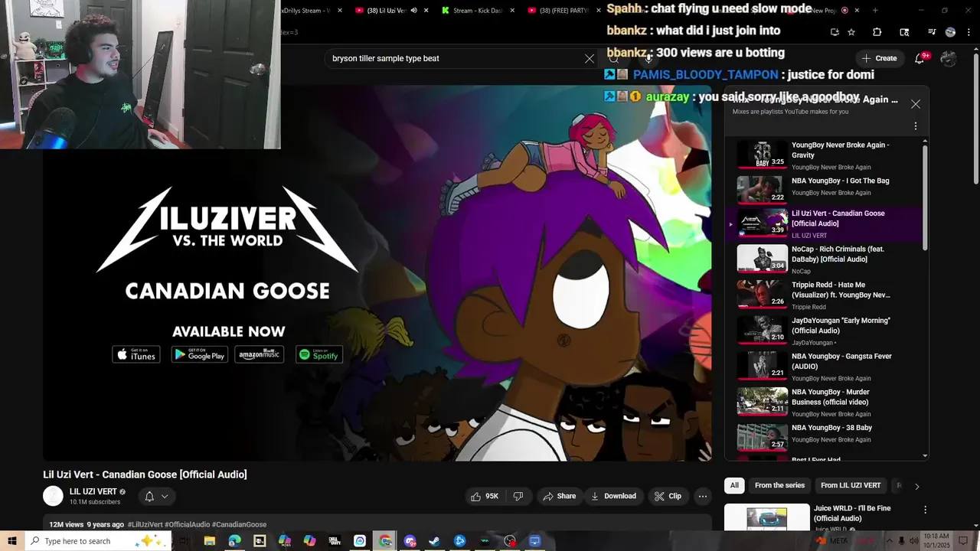This screenshot has height=551, width=980.
Task: Open the Windows Task View icon
Action: click(x=184, y=541)
